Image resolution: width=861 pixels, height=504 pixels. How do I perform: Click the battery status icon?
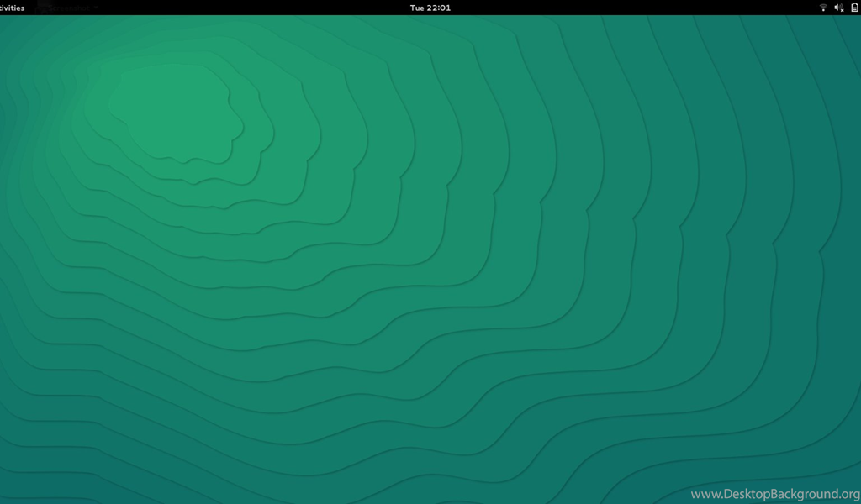click(855, 8)
